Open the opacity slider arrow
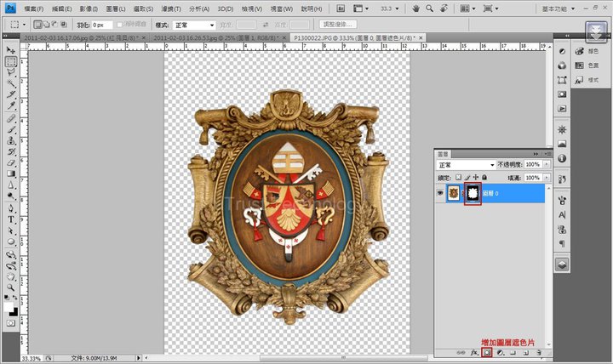This screenshot has width=613, height=364. (x=547, y=164)
